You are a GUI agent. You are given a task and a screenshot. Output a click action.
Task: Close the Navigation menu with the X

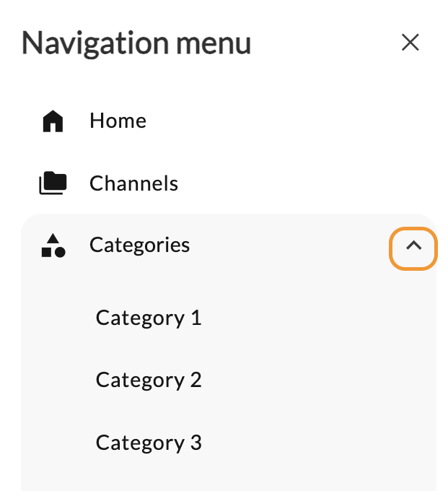point(410,43)
